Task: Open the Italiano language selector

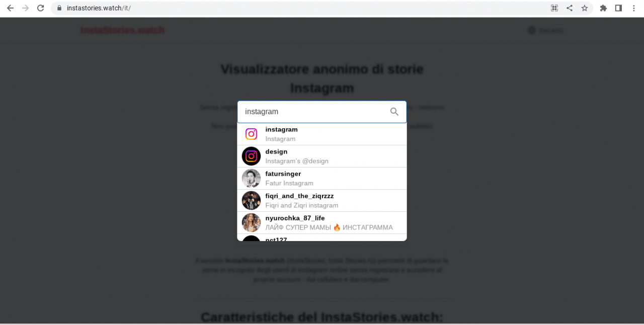Action: point(545,30)
